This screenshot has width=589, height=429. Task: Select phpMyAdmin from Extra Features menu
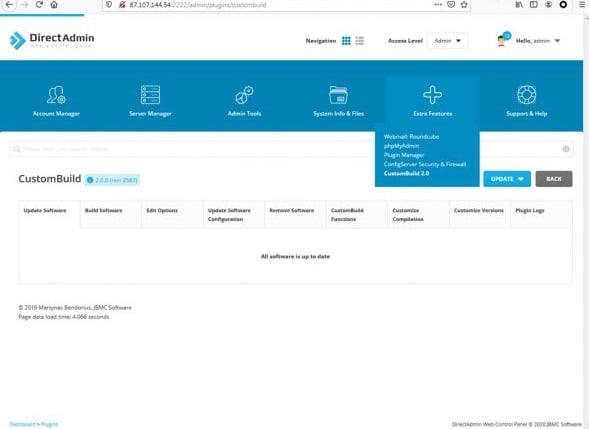401,146
